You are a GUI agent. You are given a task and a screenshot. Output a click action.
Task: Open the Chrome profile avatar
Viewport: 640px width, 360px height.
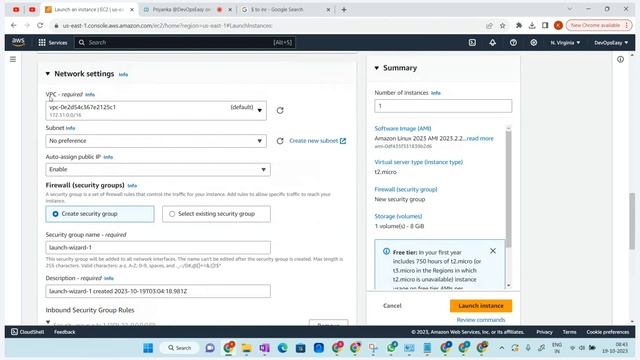[x=558, y=25]
